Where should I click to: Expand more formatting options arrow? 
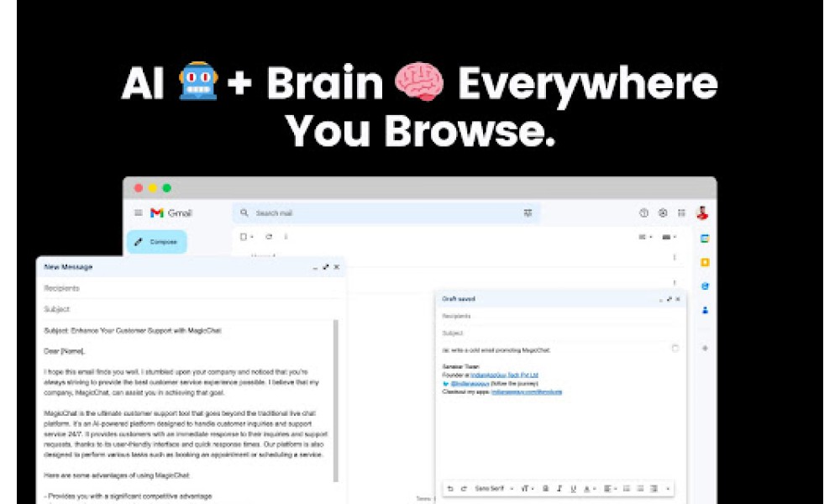pyautogui.click(x=668, y=489)
